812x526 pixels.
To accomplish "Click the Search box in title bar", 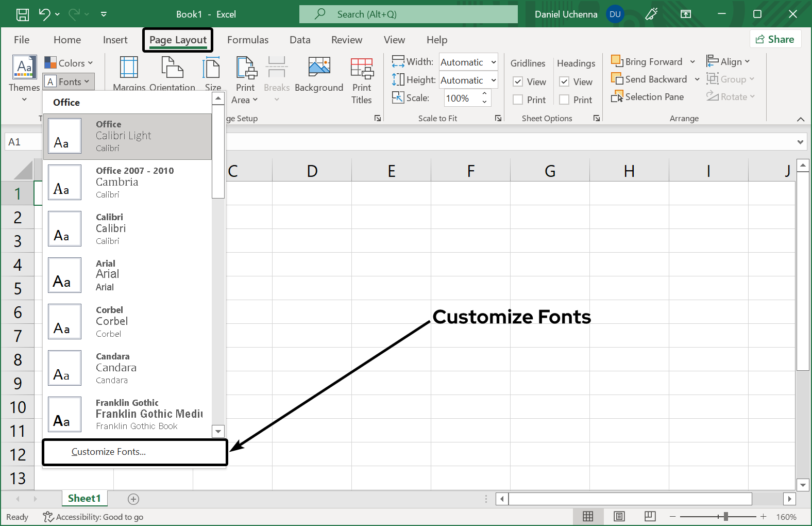I will [x=408, y=14].
